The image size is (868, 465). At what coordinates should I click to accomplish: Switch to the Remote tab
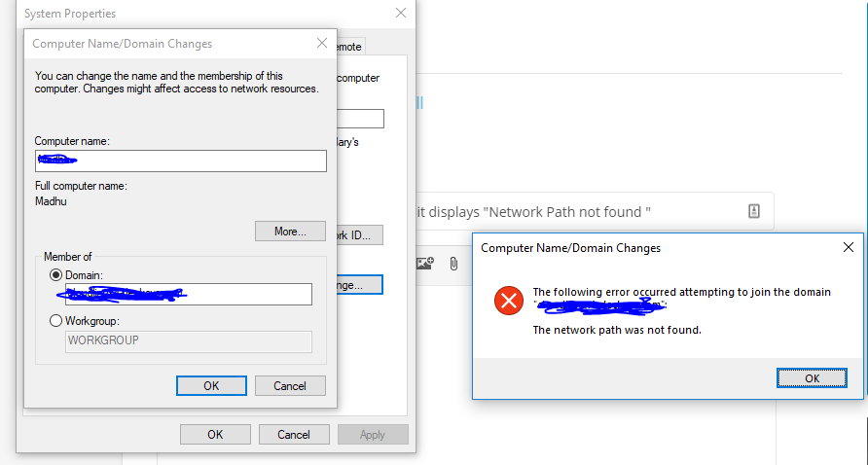coord(350,47)
